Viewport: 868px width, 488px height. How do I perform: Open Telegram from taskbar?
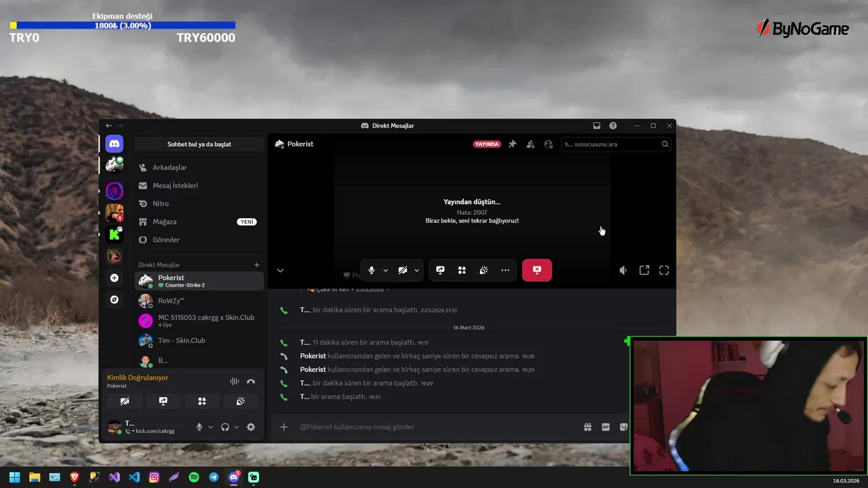(214, 477)
